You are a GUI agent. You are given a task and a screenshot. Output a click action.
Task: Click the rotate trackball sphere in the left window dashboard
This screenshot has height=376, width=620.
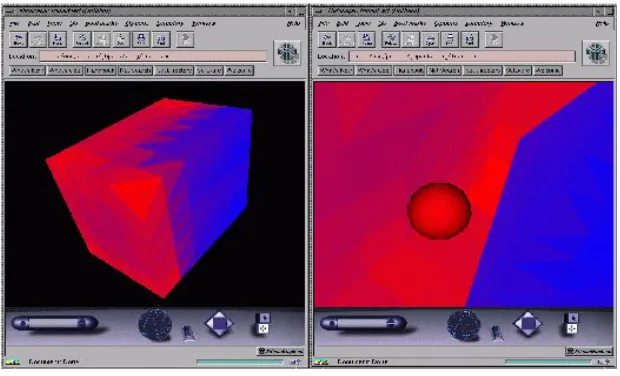pos(155,325)
